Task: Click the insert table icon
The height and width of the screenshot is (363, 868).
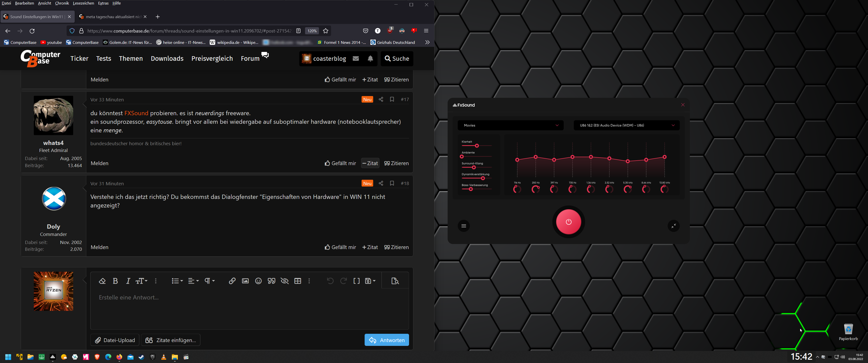Action: click(x=297, y=281)
